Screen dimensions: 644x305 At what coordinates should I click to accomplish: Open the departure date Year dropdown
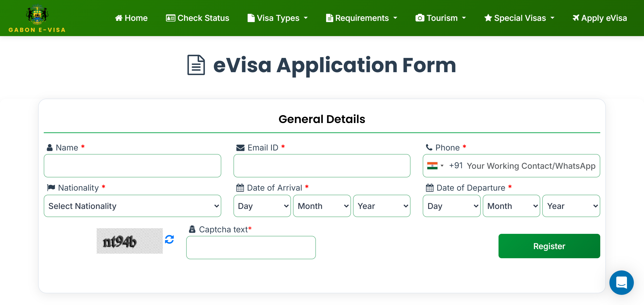click(x=571, y=206)
